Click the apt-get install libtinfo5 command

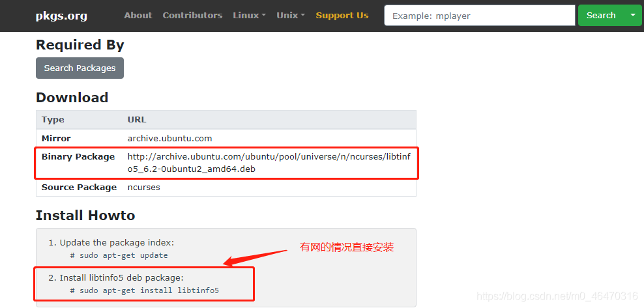click(x=144, y=290)
